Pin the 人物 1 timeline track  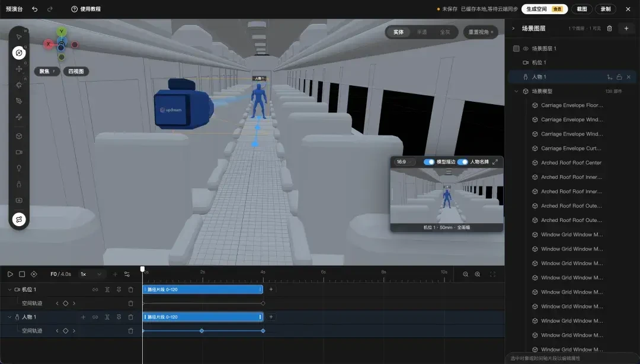tap(119, 317)
